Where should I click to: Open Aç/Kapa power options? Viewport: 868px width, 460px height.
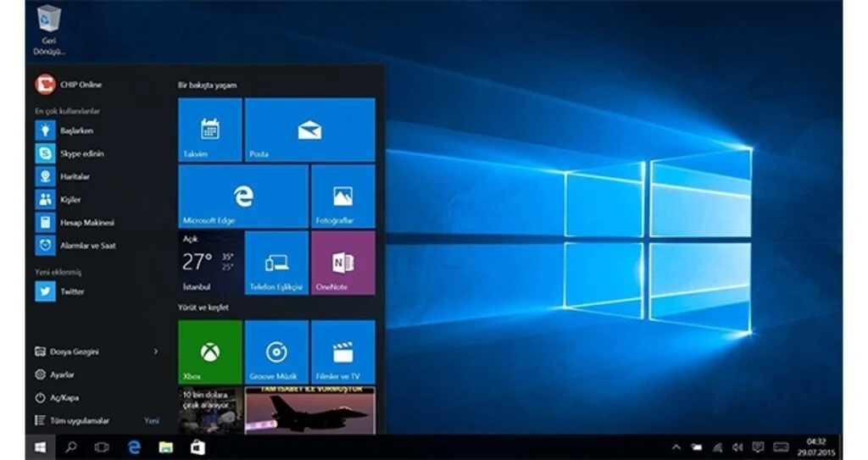point(57,397)
